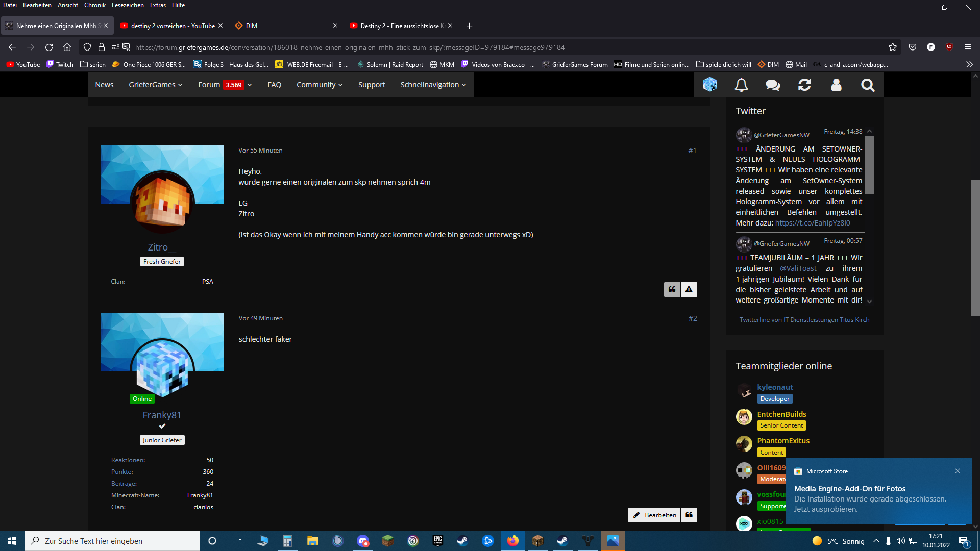980x551 pixels.
Task: Quote post #2 with the quote icon
Action: coord(689,515)
